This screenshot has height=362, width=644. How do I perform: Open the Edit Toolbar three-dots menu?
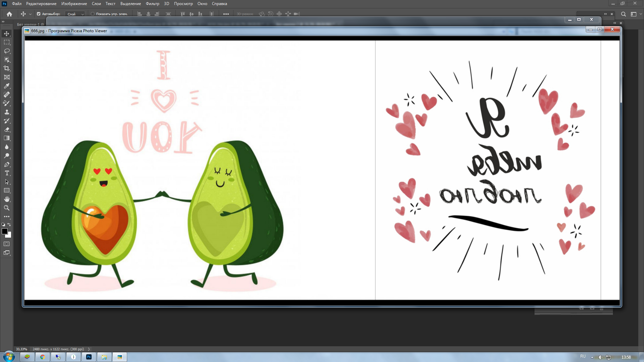7,217
